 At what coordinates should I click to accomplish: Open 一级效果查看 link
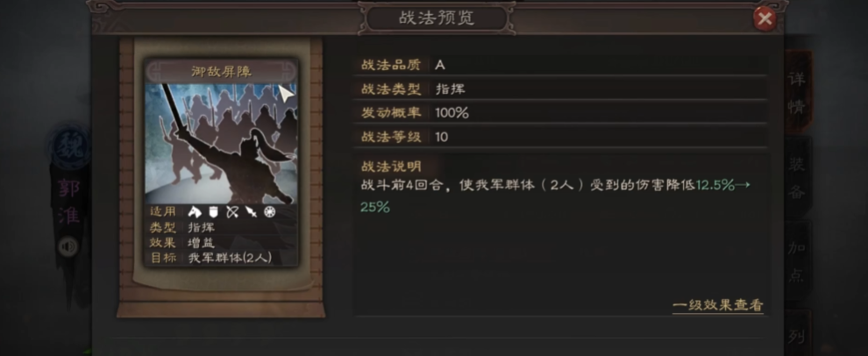tap(718, 305)
